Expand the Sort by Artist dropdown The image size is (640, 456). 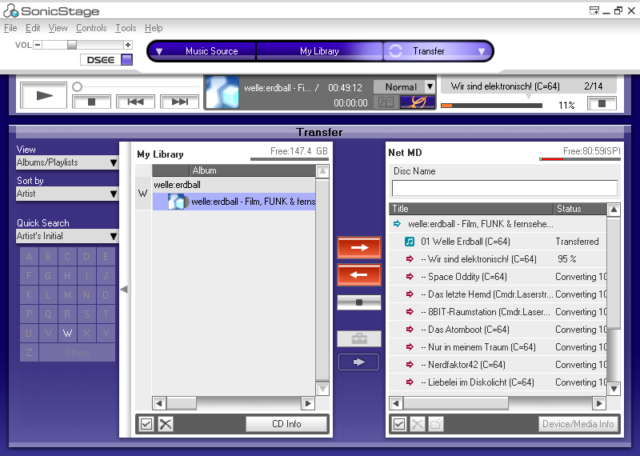[x=67, y=193]
